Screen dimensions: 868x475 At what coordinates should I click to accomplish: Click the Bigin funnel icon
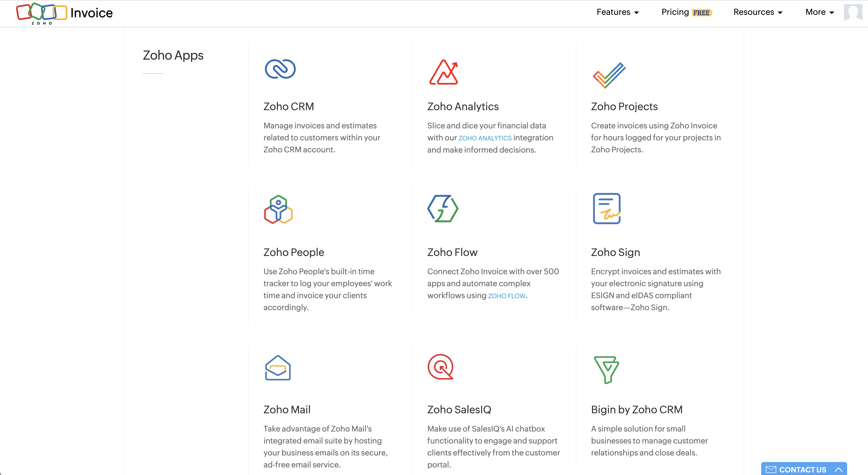coord(607,370)
